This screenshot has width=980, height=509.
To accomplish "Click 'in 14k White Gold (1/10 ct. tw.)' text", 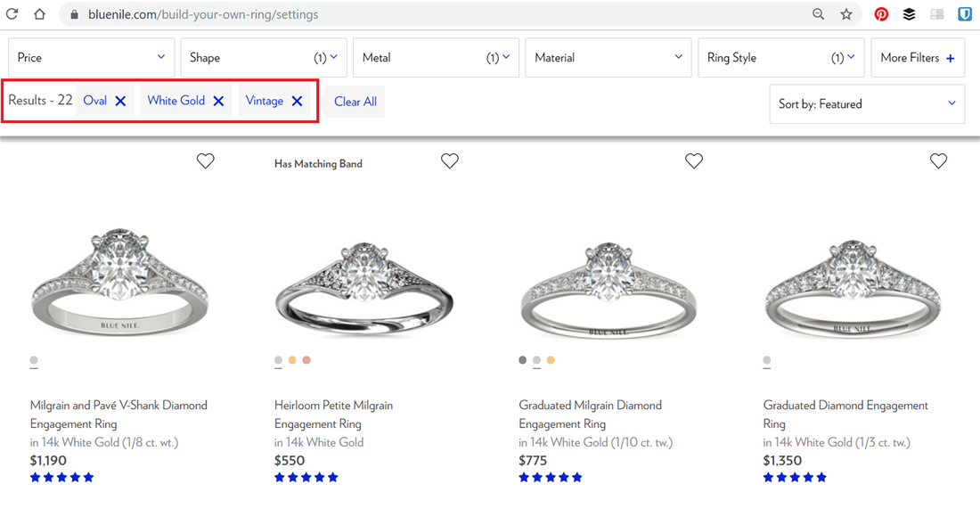I will coord(596,443).
